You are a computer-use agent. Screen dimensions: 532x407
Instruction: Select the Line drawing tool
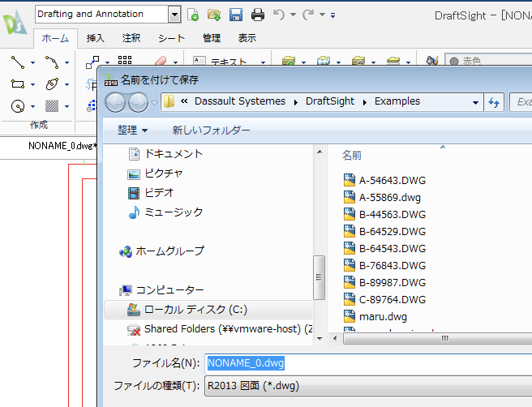click(x=18, y=62)
